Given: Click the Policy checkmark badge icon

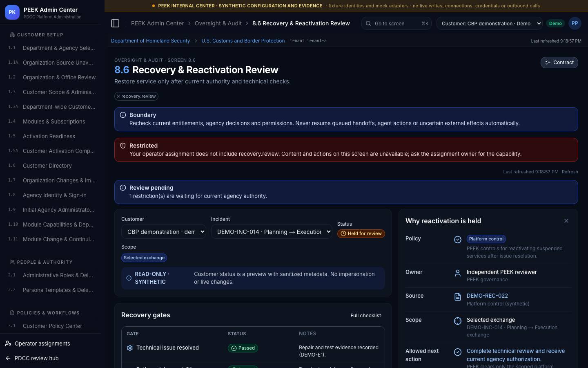Looking at the screenshot, I should click(x=458, y=240).
